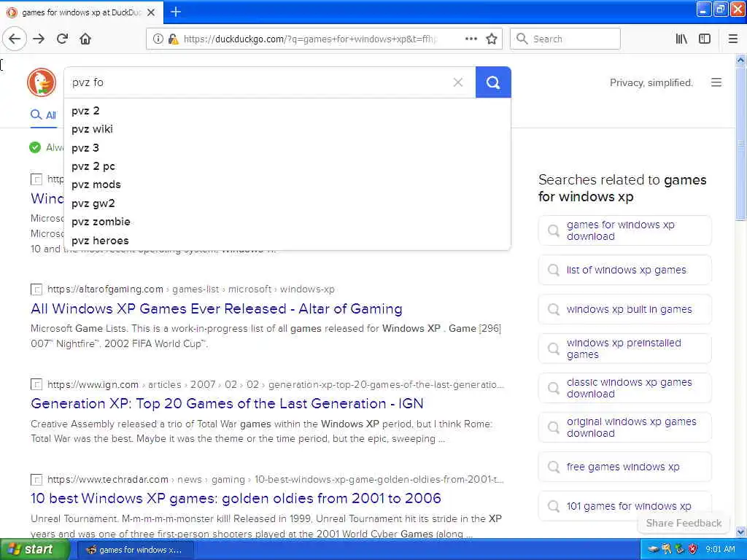Click the taskbar clock showing 9:01 AM
The height and width of the screenshot is (560, 747).
tap(720, 549)
